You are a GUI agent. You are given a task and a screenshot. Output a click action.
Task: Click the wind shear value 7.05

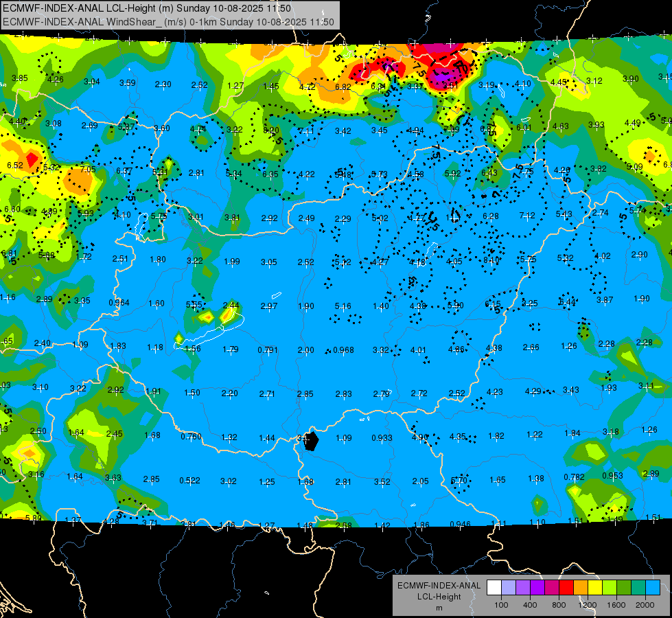[88, 170]
